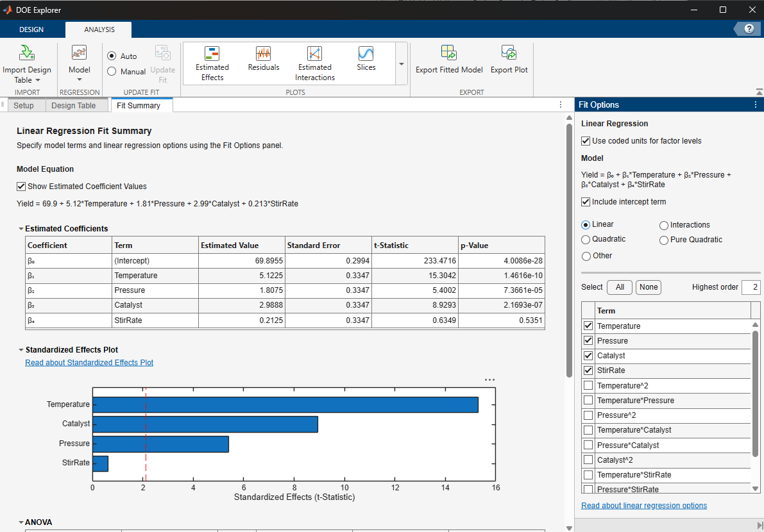Open the help question mark icon

click(749, 29)
